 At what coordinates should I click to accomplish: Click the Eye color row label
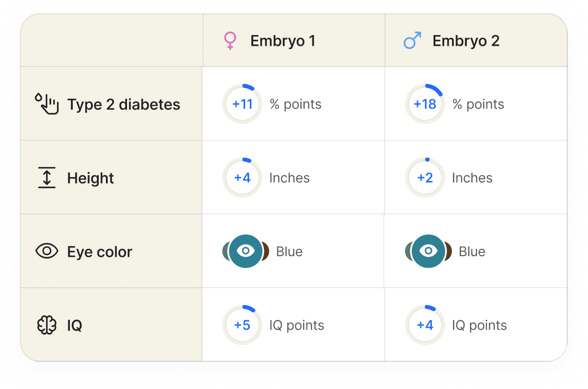pyautogui.click(x=100, y=252)
